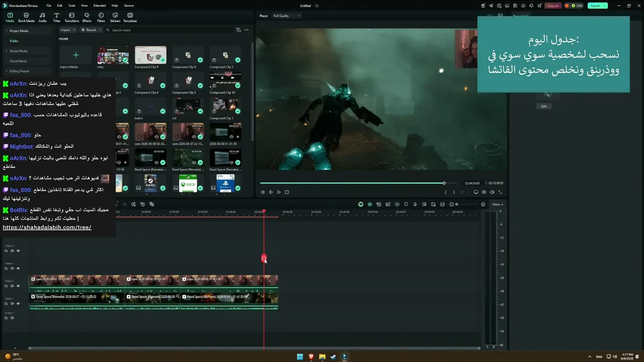The height and width of the screenshot is (362, 644).
Task: Mute the Audio 1 track
Action: pyautogui.click(x=13, y=318)
